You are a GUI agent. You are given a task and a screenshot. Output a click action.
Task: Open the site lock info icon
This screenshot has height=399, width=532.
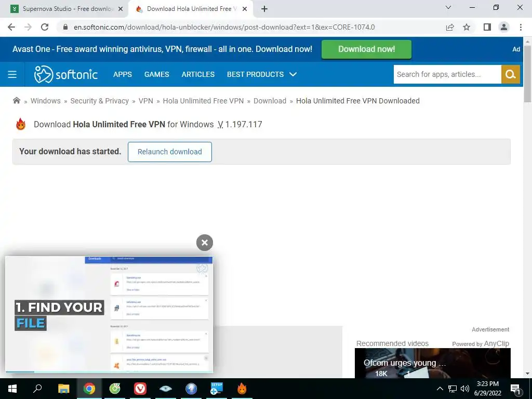(65, 27)
